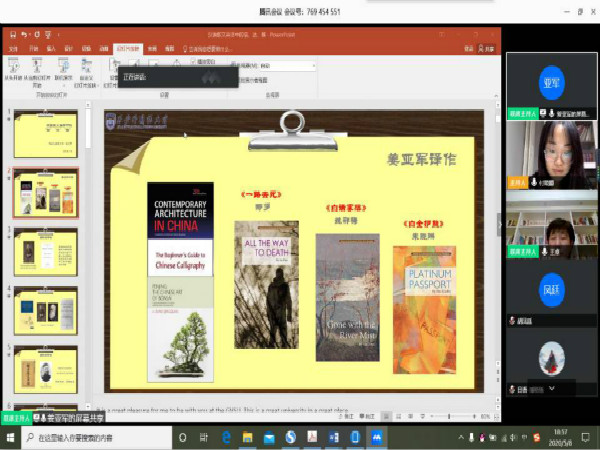Image resolution: width=600 pixels, height=450 pixels.
Task: Open Microsoft Edge from the taskbar
Action: pyautogui.click(x=226, y=437)
